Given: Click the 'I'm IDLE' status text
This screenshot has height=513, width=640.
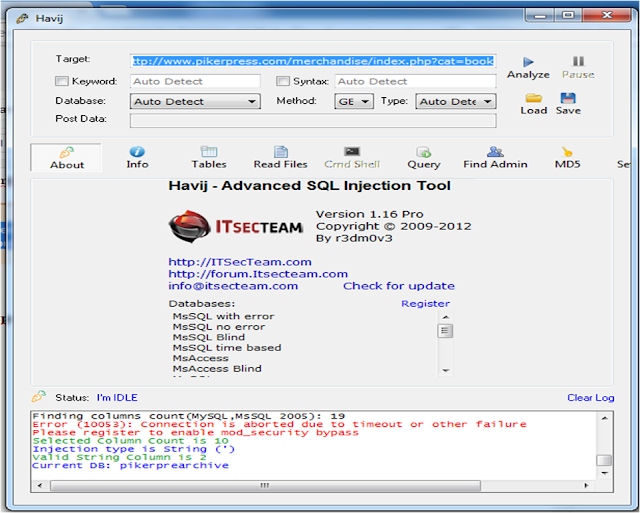Looking at the screenshot, I should (x=117, y=398).
